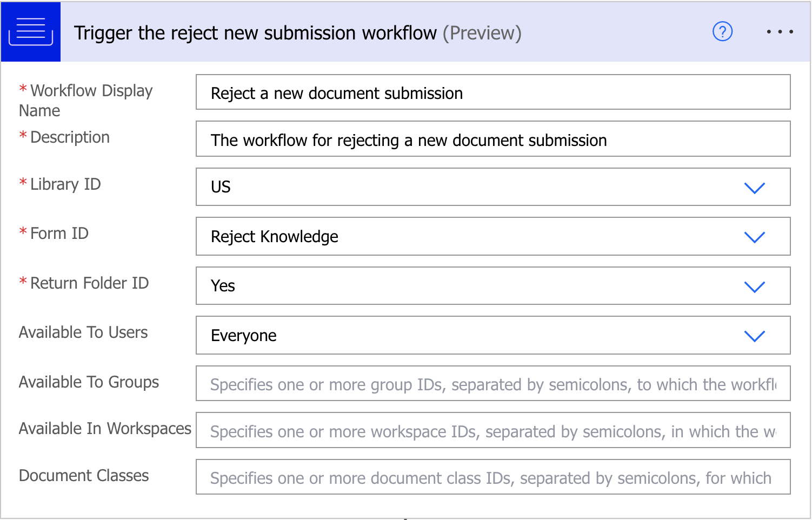
Task: Click the 'Description' field label
Action: [70, 137]
